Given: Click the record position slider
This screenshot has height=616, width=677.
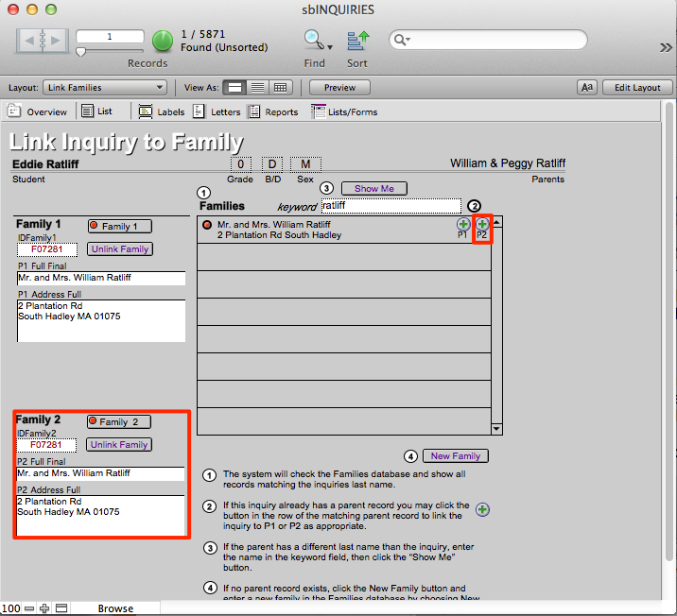Looking at the screenshot, I should point(81,51).
